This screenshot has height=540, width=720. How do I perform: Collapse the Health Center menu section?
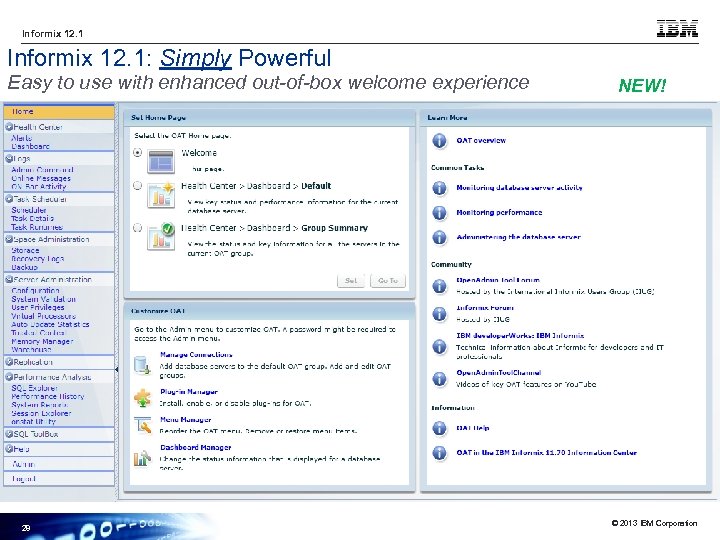click(x=9, y=127)
